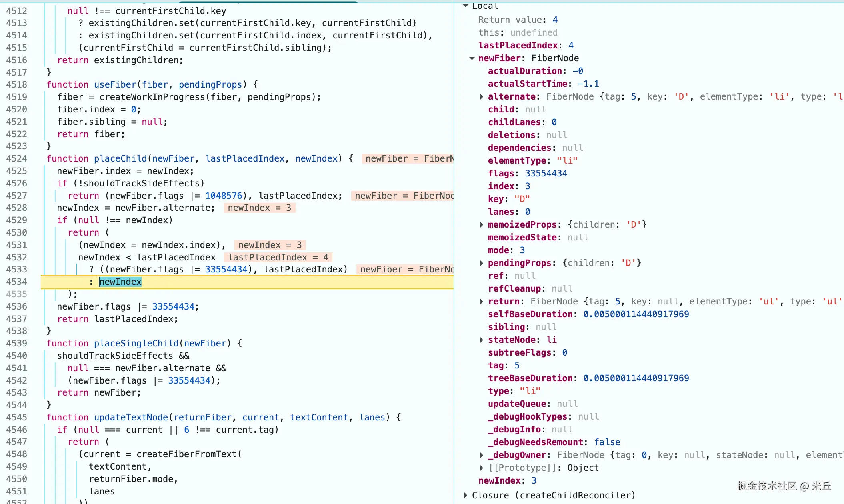Click the updateTextNode function name

pyautogui.click(x=131, y=418)
